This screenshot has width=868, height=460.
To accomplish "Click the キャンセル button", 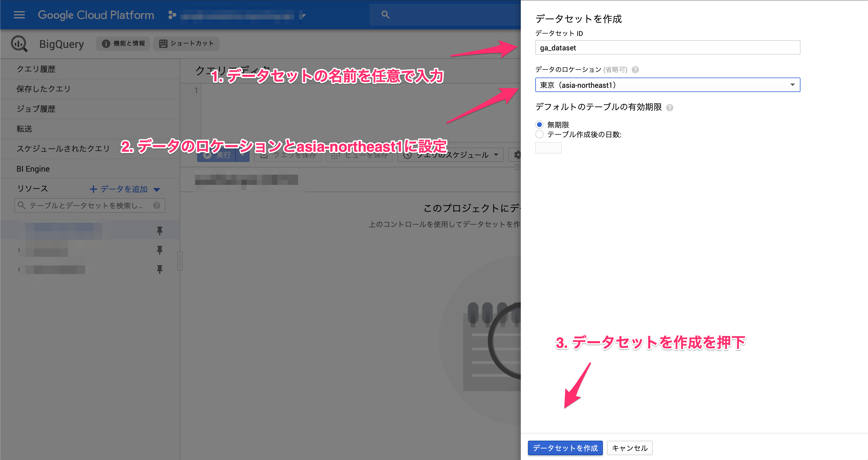I will [630, 448].
